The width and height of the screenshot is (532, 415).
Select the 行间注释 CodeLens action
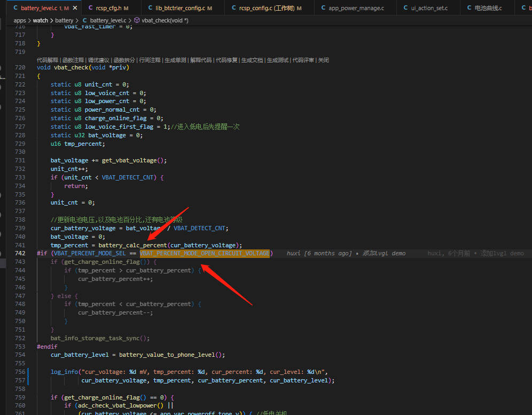tap(150, 60)
